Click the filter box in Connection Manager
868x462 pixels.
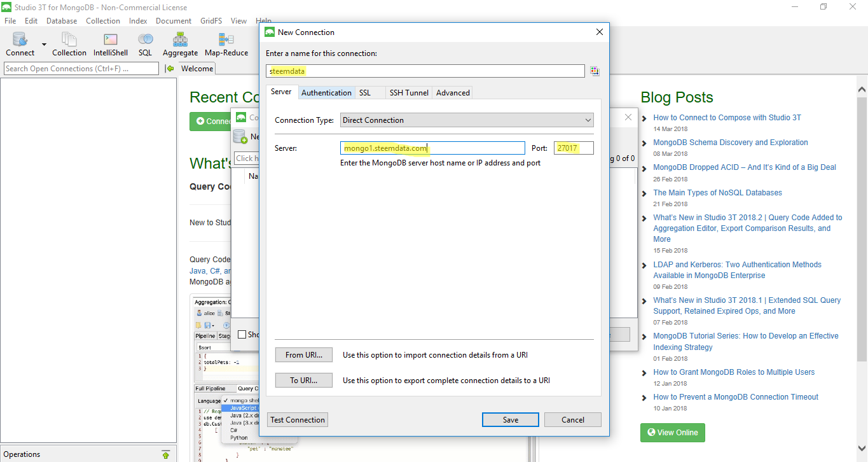(247, 158)
